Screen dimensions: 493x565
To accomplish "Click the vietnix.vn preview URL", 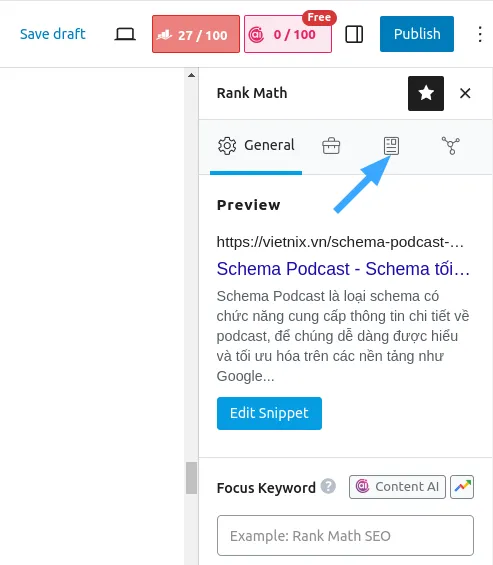I will click(x=340, y=242).
